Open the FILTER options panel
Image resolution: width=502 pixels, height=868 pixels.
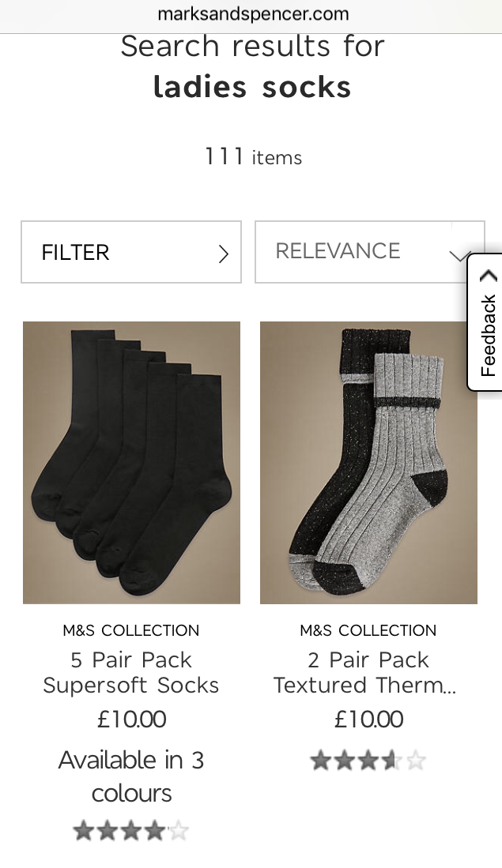[131, 252]
